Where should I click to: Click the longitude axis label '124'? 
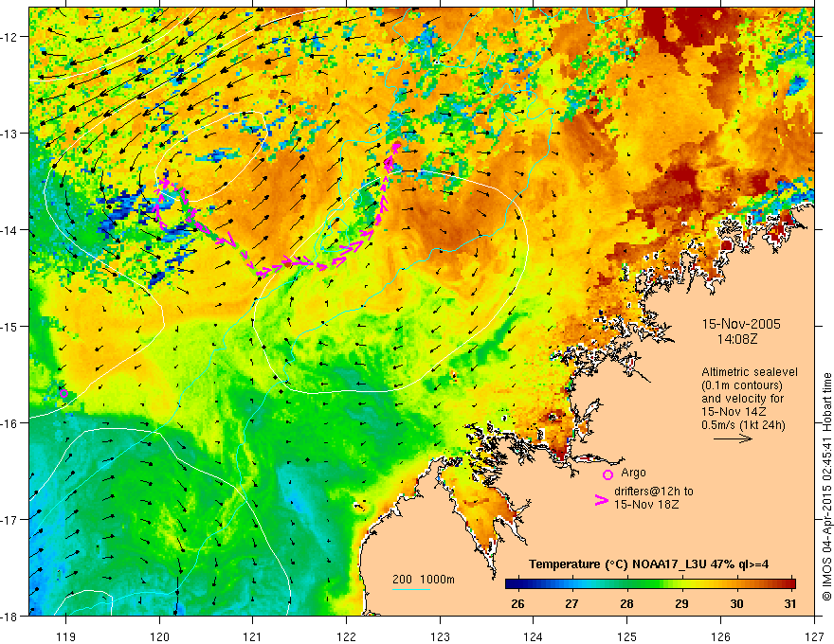(534, 637)
